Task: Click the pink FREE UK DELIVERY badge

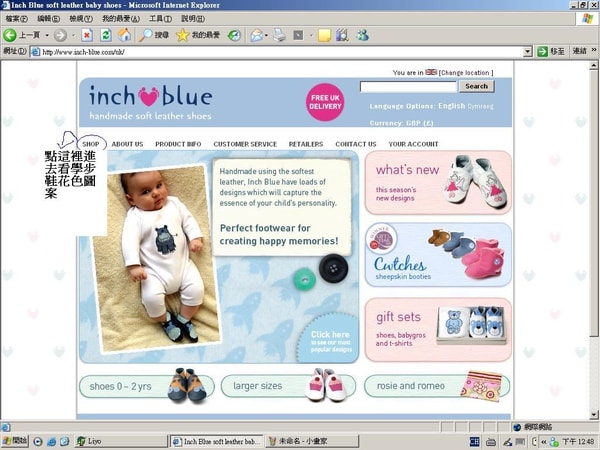Action: [325, 102]
